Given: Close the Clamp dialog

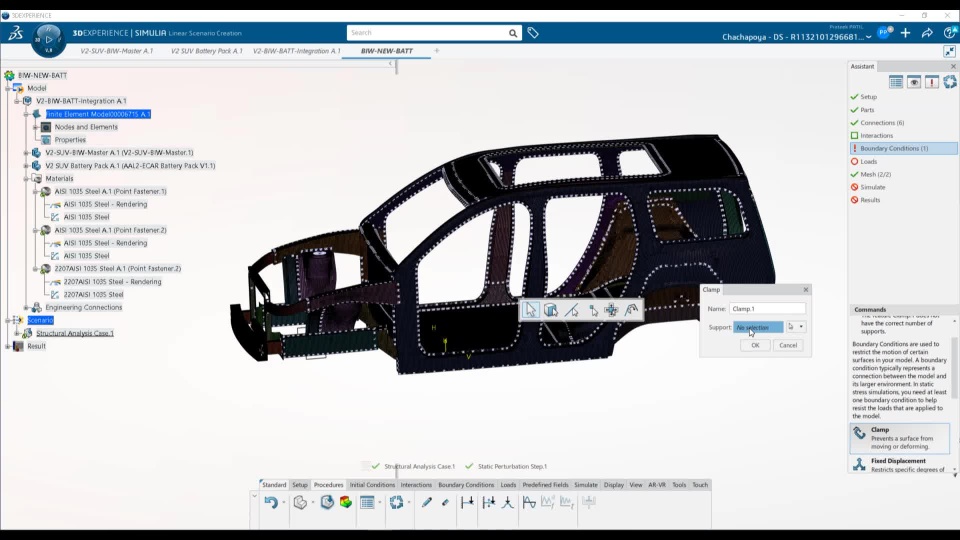Looking at the screenshot, I should pos(806,290).
